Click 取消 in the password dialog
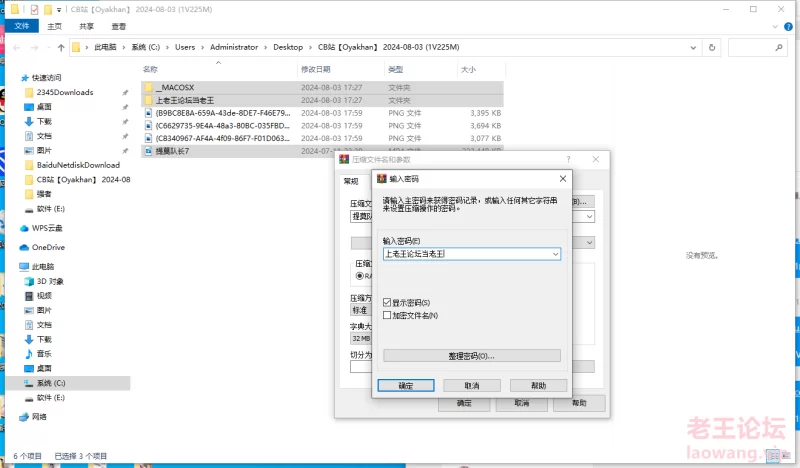The height and width of the screenshot is (468, 800). 472,385
